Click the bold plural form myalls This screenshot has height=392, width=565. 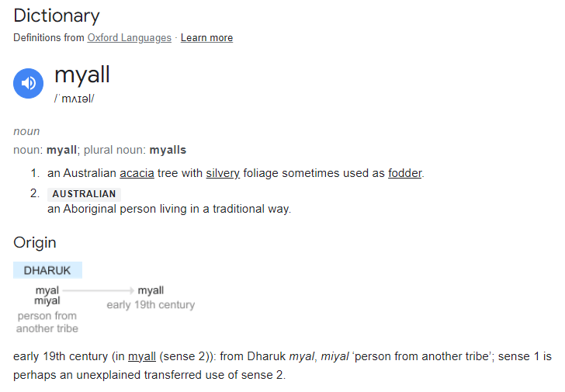point(168,150)
